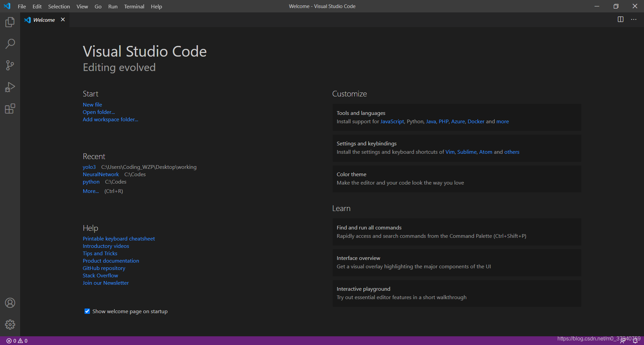Click Add workspace folder... link
This screenshot has width=644, height=345.
click(x=110, y=119)
